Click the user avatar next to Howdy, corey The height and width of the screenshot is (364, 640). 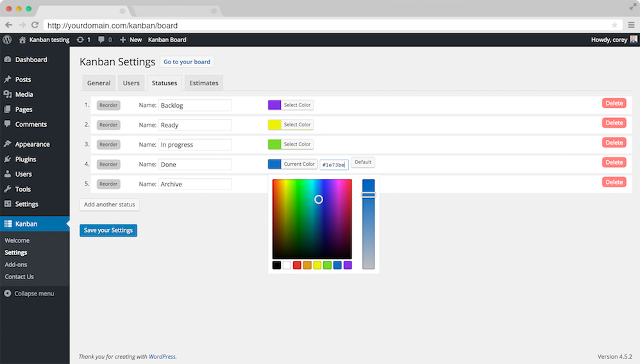[634, 40]
